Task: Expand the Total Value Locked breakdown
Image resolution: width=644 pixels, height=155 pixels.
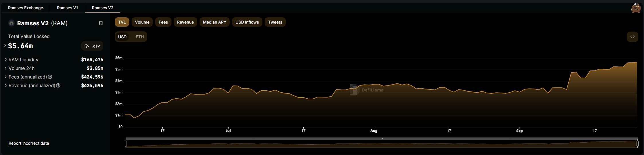Action: (x=5, y=45)
